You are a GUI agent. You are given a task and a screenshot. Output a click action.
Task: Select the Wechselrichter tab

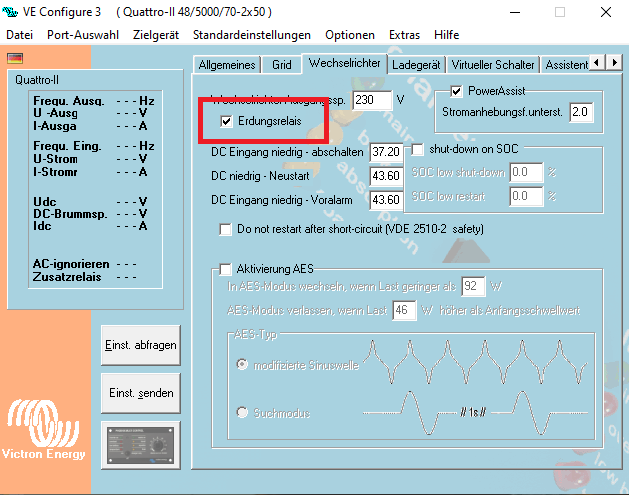coord(344,63)
